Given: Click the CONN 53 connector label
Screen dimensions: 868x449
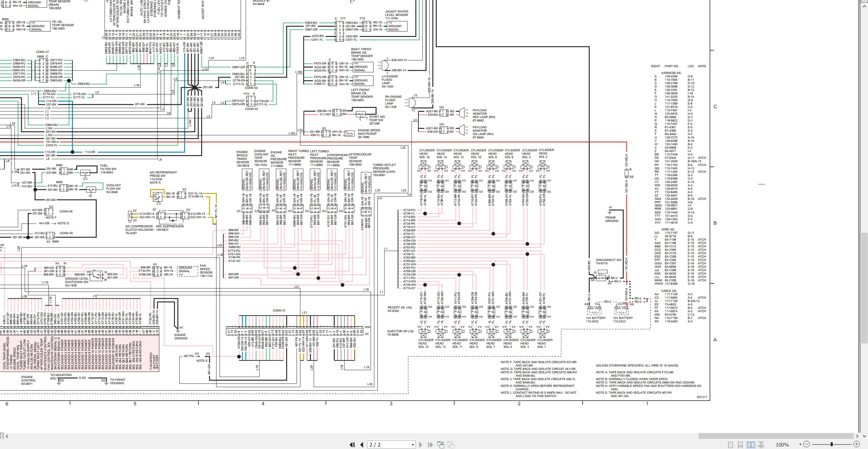Looking at the screenshot, I should pyautogui.click(x=251, y=88).
